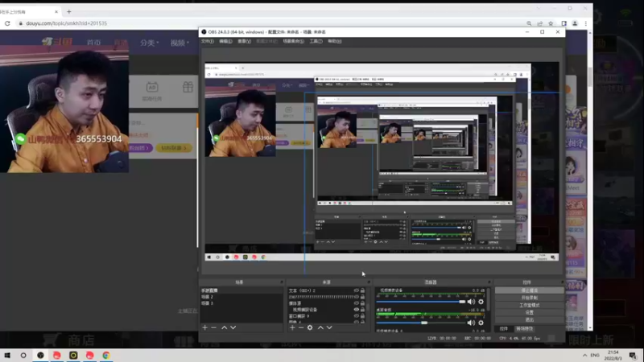Open Chrome profile avatar icon
This screenshot has width=644, height=362.
pyautogui.click(x=575, y=23)
